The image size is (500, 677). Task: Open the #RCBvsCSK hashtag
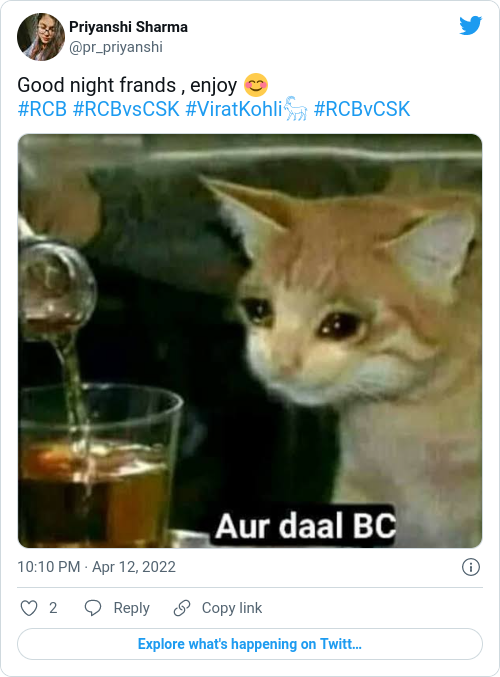[x=126, y=109]
